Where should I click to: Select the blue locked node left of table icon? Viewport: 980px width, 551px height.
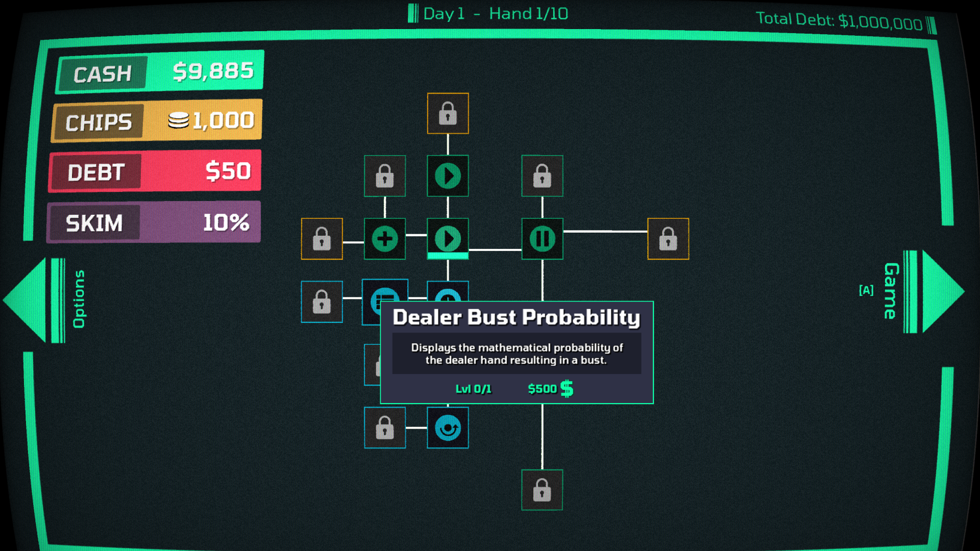322,302
